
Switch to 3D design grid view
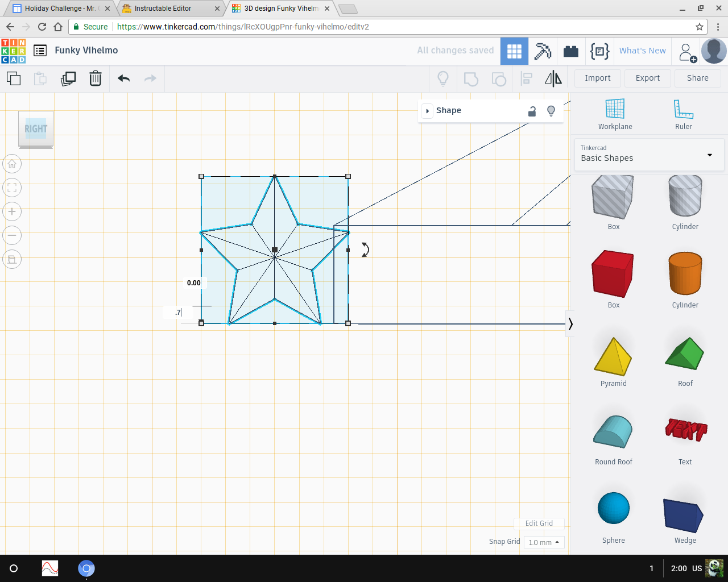point(514,51)
